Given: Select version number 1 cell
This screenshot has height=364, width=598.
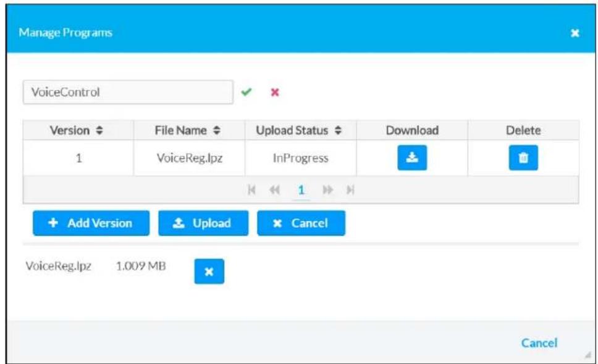Looking at the screenshot, I should tap(78, 158).
